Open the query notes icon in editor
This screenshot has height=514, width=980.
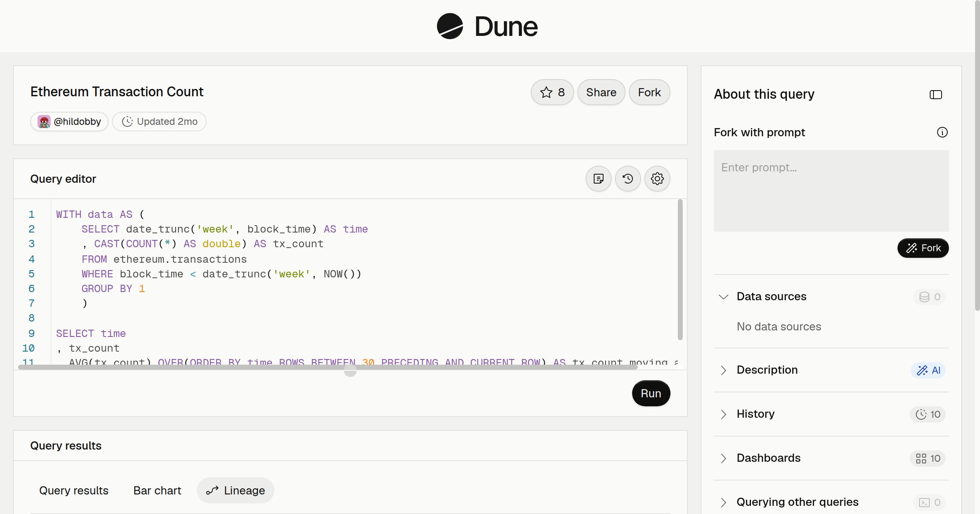pos(598,179)
